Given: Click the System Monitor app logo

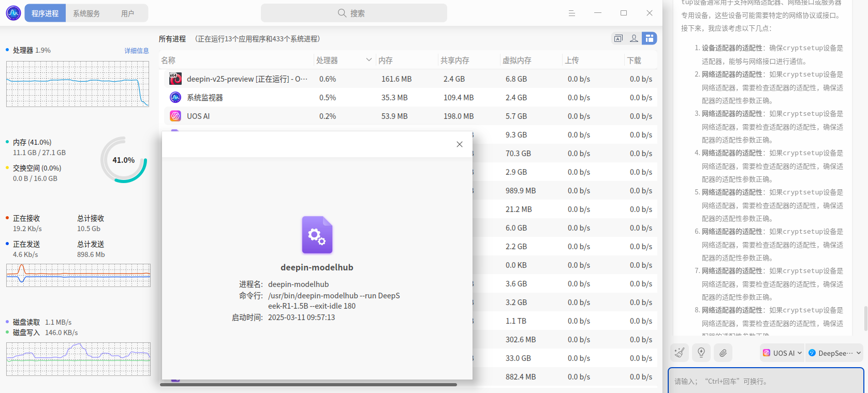Looking at the screenshot, I should point(13,13).
